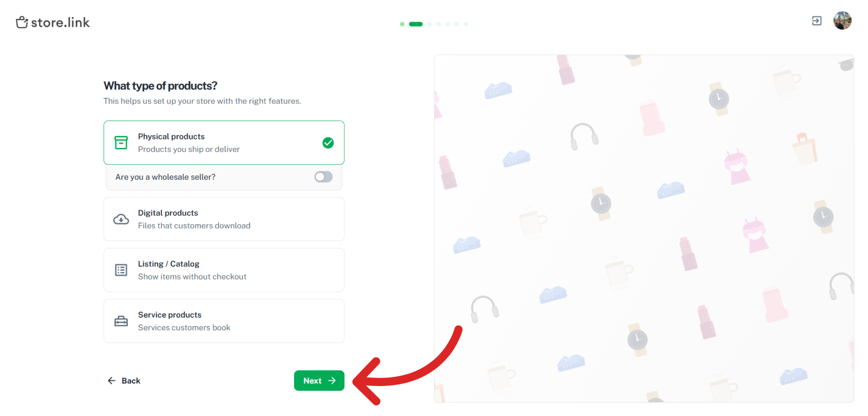Click the back arrow icon beside Back
The width and height of the screenshot is (868, 416).
pos(111,381)
